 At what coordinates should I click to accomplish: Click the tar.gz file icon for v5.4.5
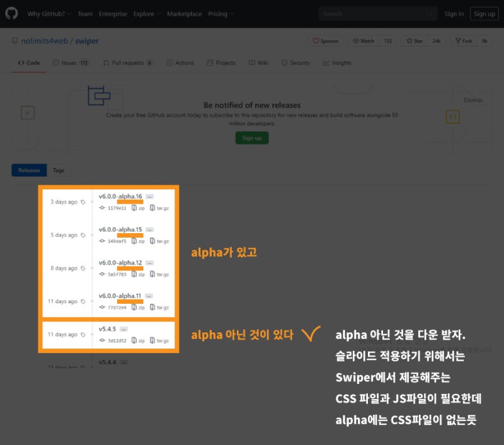pyautogui.click(x=152, y=341)
